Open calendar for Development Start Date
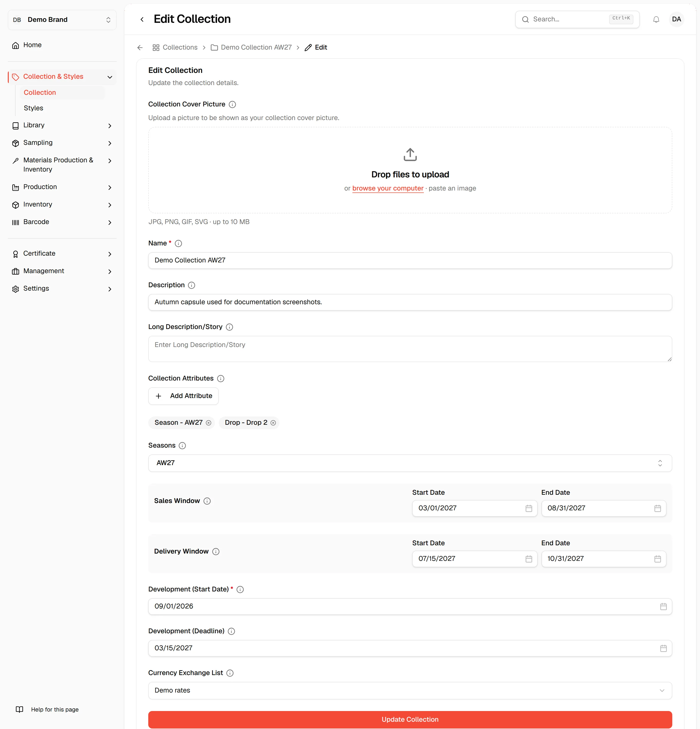Viewport: 700px width, 729px height. point(663,607)
